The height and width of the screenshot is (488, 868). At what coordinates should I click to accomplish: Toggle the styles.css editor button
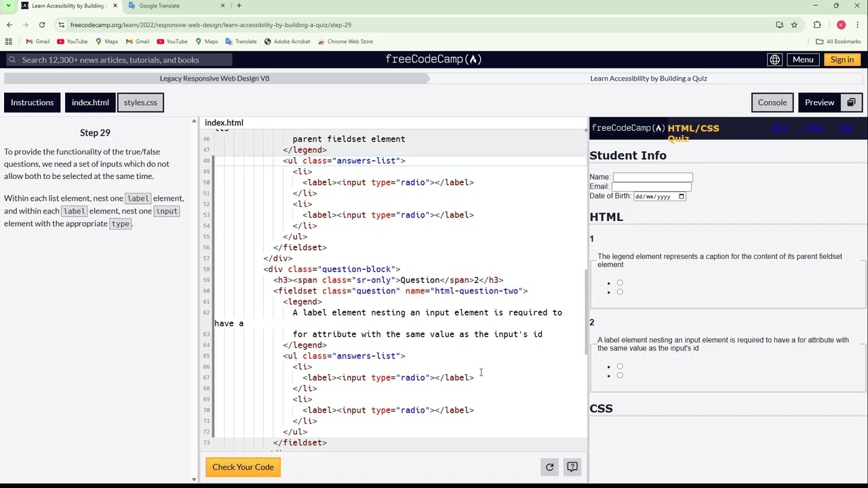click(140, 102)
